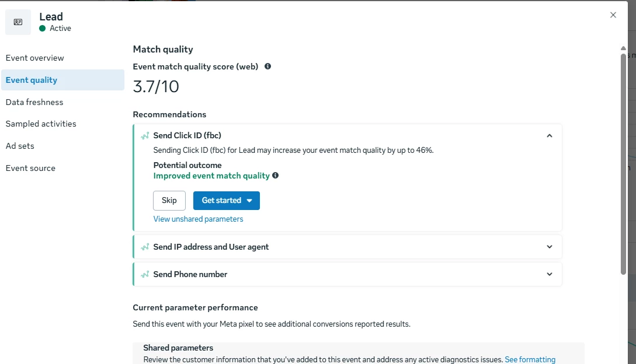Collapse the Send Click ID (fbc) recommendation
Screen dimensions: 636x364
[x=549, y=136]
